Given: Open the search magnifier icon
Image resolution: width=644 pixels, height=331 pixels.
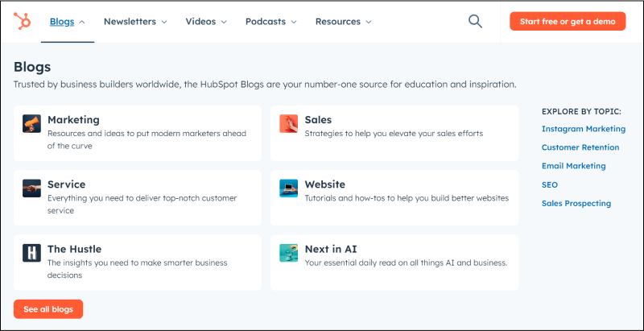Looking at the screenshot, I should point(475,22).
